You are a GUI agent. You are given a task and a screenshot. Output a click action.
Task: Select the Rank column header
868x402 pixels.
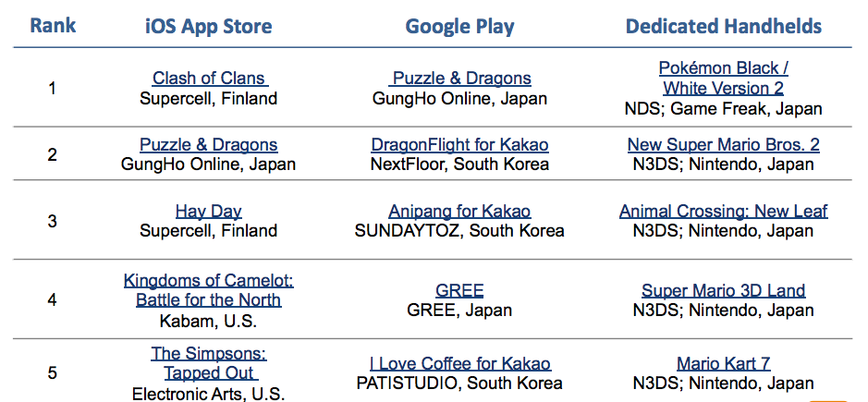(x=53, y=25)
